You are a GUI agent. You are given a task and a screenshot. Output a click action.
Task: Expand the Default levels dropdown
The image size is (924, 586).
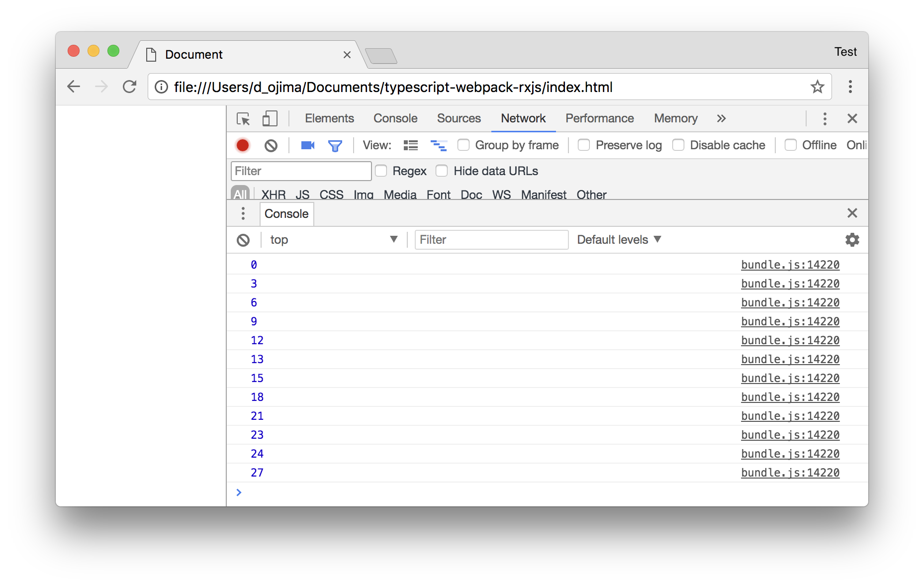click(619, 240)
